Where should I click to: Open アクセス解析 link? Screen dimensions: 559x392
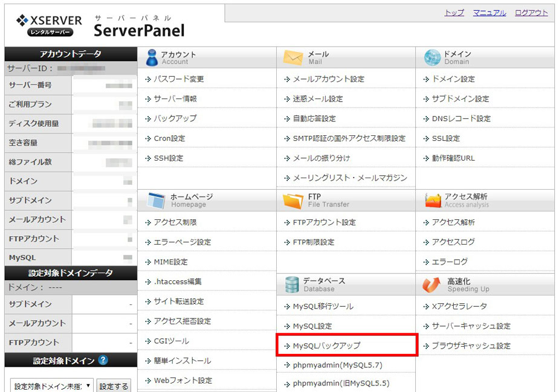tap(453, 222)
